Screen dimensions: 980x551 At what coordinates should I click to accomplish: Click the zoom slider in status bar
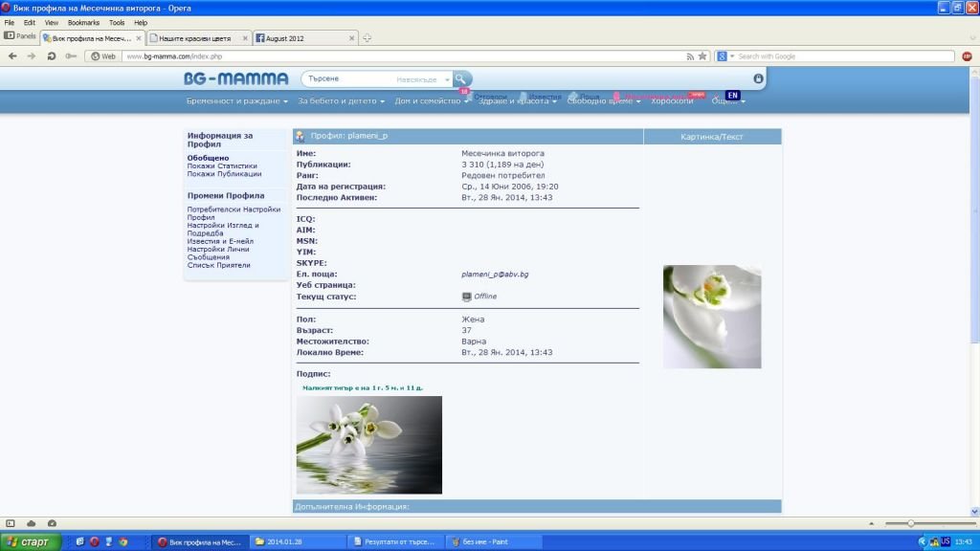click(x=909, y=523)
